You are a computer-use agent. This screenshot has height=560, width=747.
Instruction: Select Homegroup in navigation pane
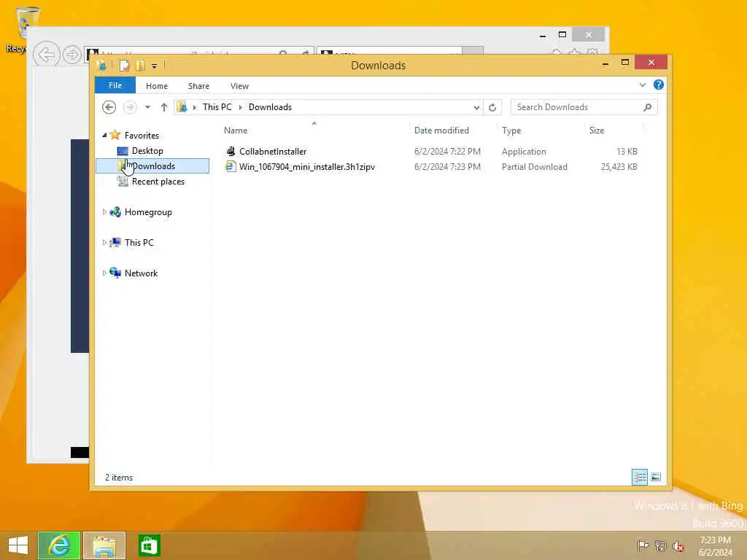point(147,212)
